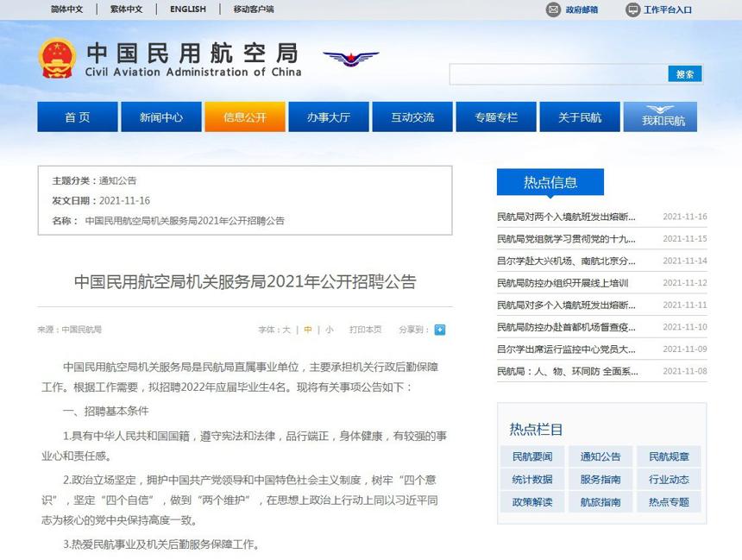The width and height of the screenshot is (742, 560).
Task: Open news 民航局对多个入境航班发出熔断
Action: tap(566, 305)
